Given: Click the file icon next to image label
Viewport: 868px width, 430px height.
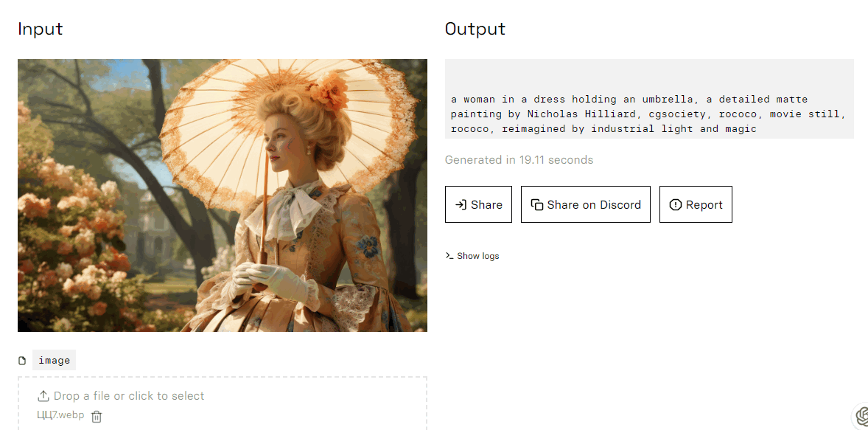Looking at the screenshot, I should pos(22,361).
